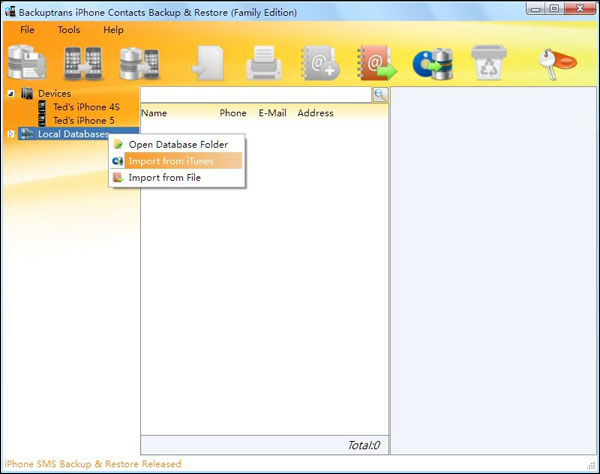This screenshot has width=600, height=474.
Task: Click the app logo in title bar
Action: coord(10,11)
